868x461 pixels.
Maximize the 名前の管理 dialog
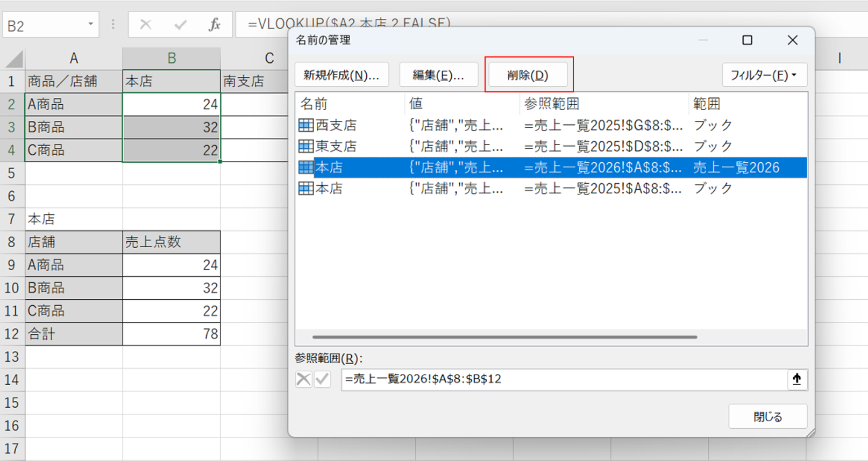pos(747,40)
